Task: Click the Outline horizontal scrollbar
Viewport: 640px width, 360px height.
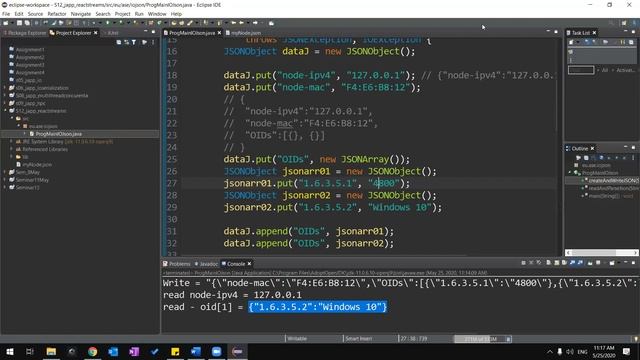Action: click(602, 253)
